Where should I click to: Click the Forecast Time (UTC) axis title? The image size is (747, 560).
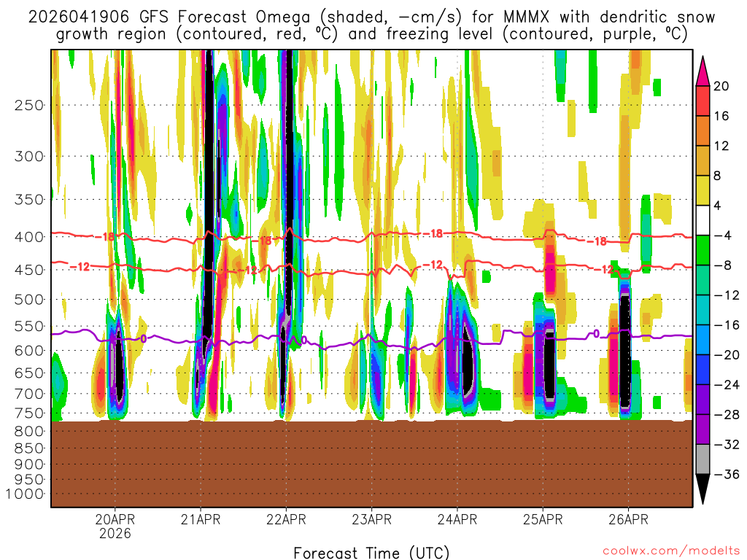click(x=371, y=552)
